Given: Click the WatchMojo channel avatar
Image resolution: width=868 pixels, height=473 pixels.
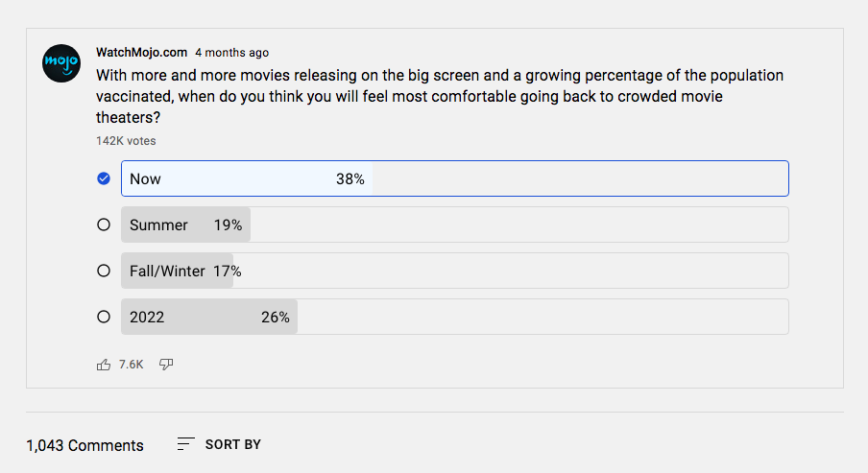Looking at the screenshot, I should coord(62,63).
